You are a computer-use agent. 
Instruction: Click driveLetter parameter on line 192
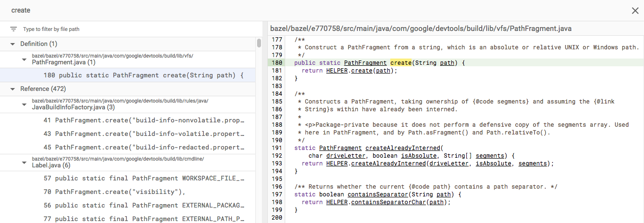346,156
